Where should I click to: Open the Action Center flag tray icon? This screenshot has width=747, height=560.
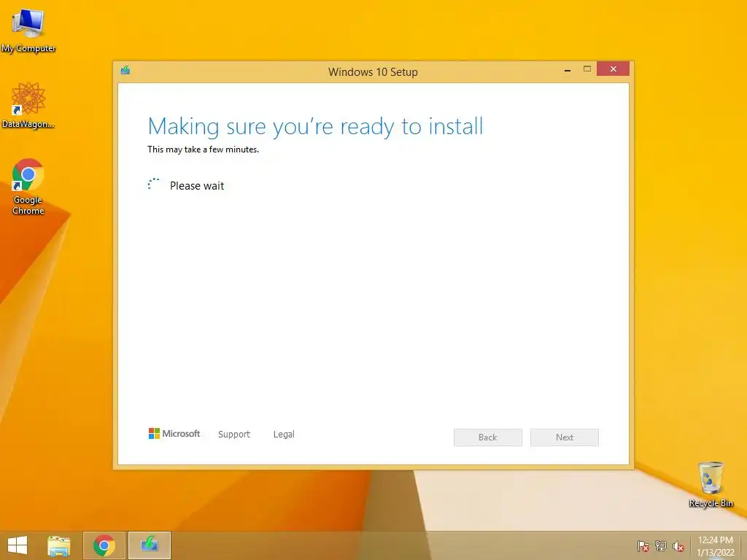643,546
